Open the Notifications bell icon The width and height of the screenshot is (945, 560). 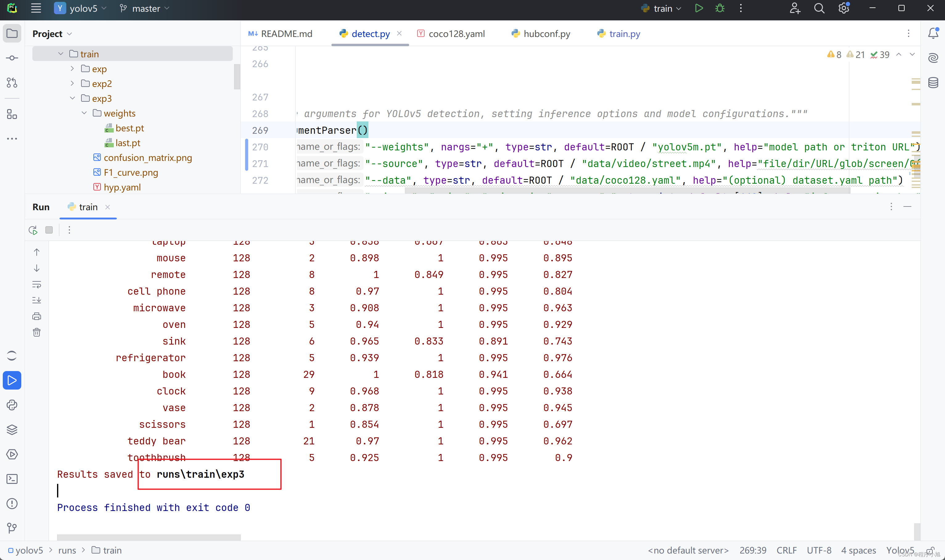(x=933, y=33)
